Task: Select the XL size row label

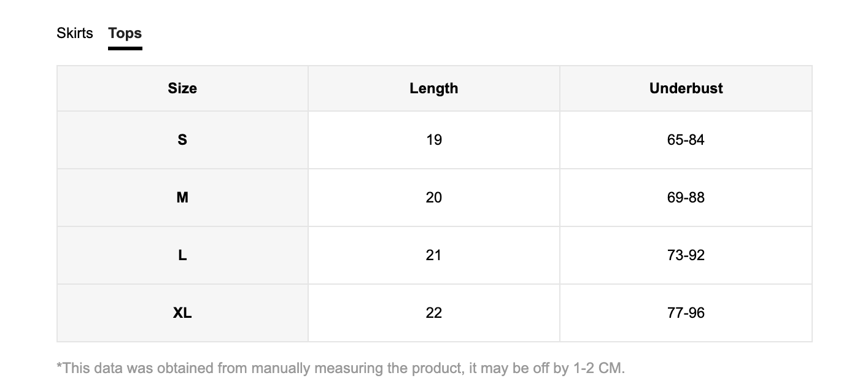Action: (x=182, y=313)
